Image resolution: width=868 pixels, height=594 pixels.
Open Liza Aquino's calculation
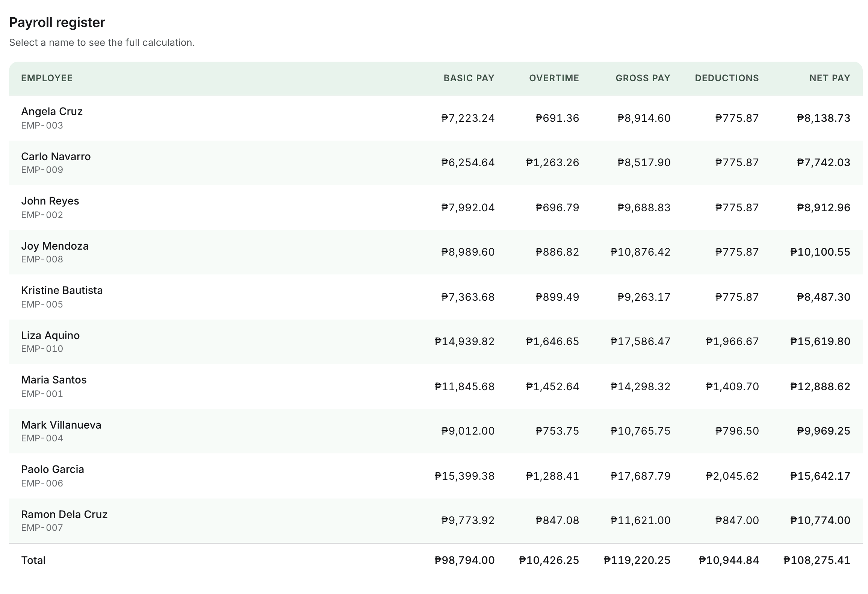(x=50, y=335)
